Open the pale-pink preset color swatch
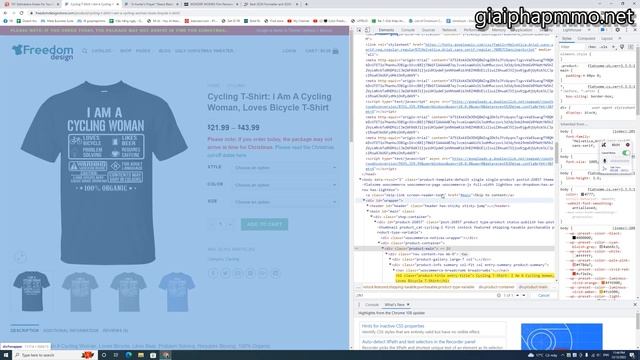Image resolution: width=640 pixels, height=360 pixels. (574, 264)
